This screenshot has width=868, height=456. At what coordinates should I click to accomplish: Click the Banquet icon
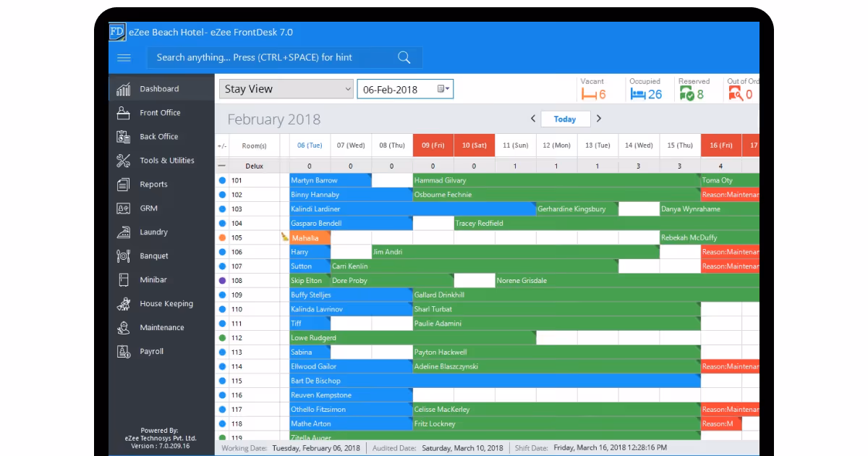(x=124, y=256)
